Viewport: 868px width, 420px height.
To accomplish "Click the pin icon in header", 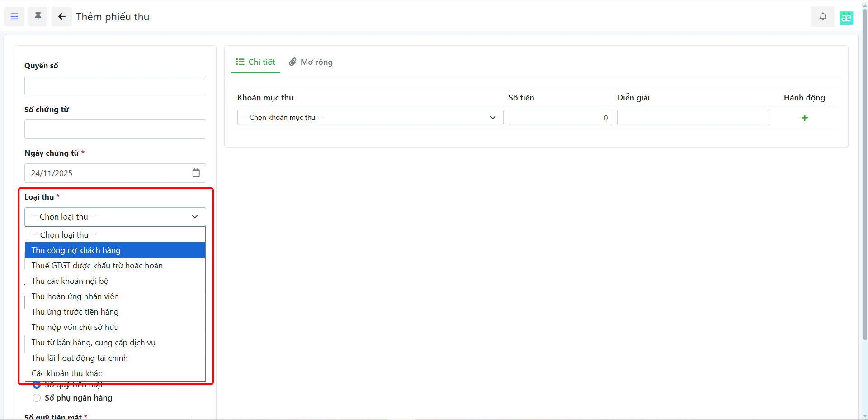I will pyautogui.click(x=38, y=17).
